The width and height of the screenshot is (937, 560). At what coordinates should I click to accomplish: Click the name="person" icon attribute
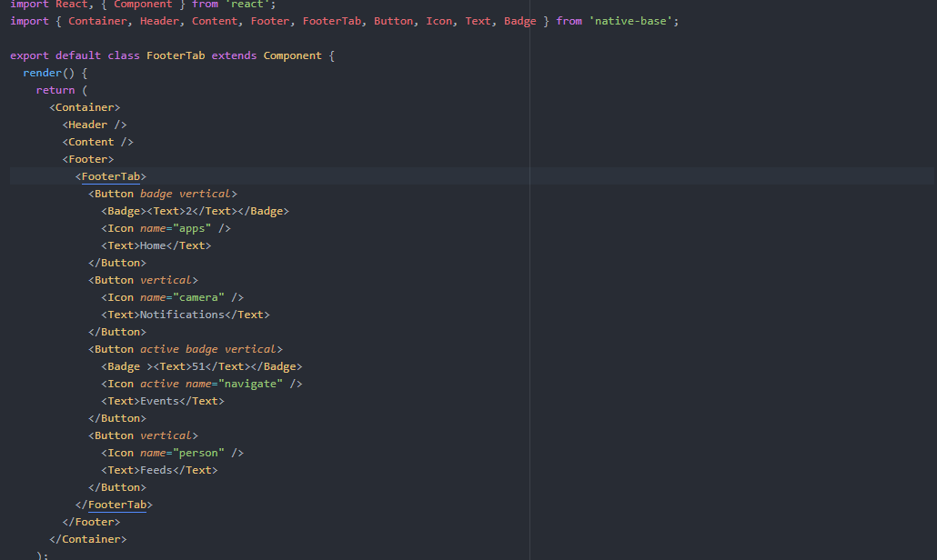tap(183, 452)
